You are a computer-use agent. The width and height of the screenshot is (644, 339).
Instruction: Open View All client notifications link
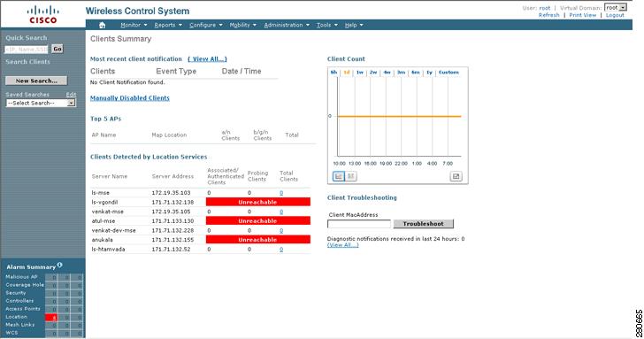207,59
